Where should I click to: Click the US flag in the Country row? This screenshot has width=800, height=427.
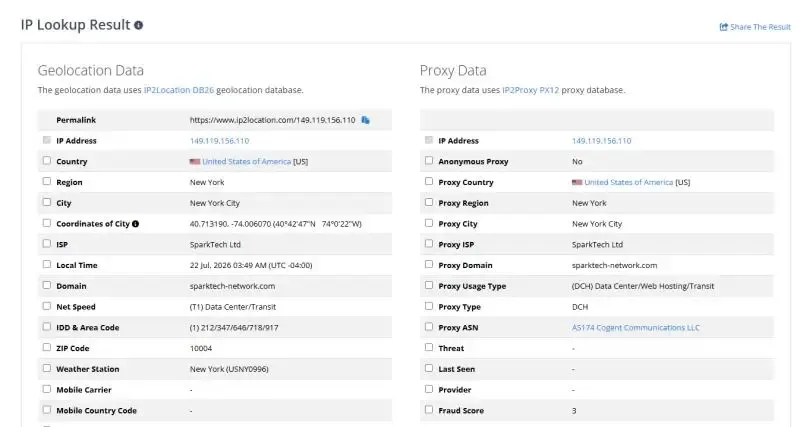195,162
